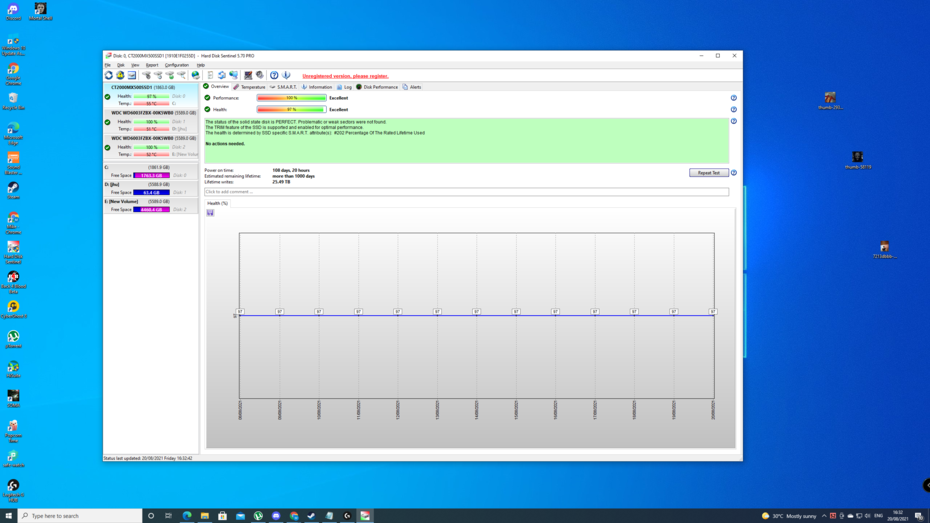This screenshot has width=930, height=523.
Task: Select the Health (%) graph tab
Action: pos(217,203)
